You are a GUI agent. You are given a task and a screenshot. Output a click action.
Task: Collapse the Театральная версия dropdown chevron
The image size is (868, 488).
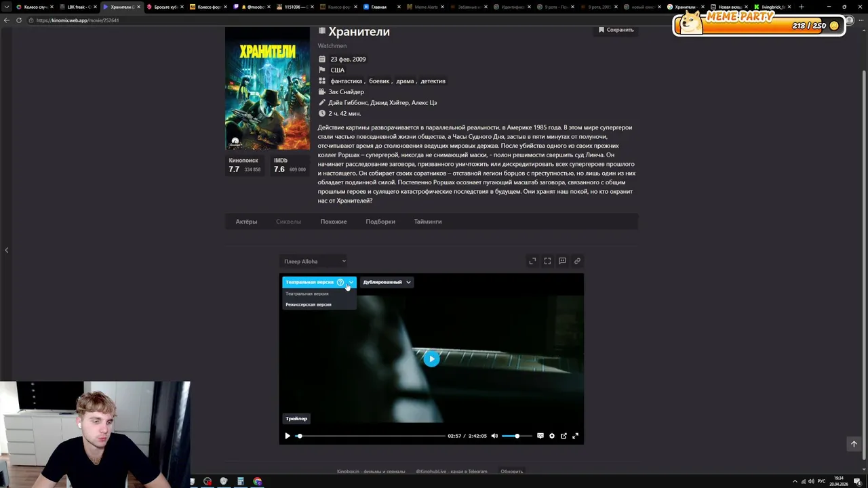pos(351,282)
